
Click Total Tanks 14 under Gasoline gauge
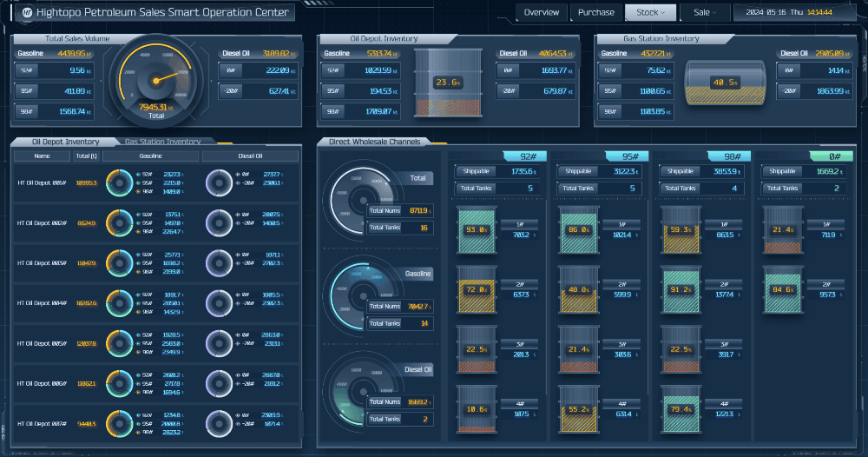[x=400, y=323]
